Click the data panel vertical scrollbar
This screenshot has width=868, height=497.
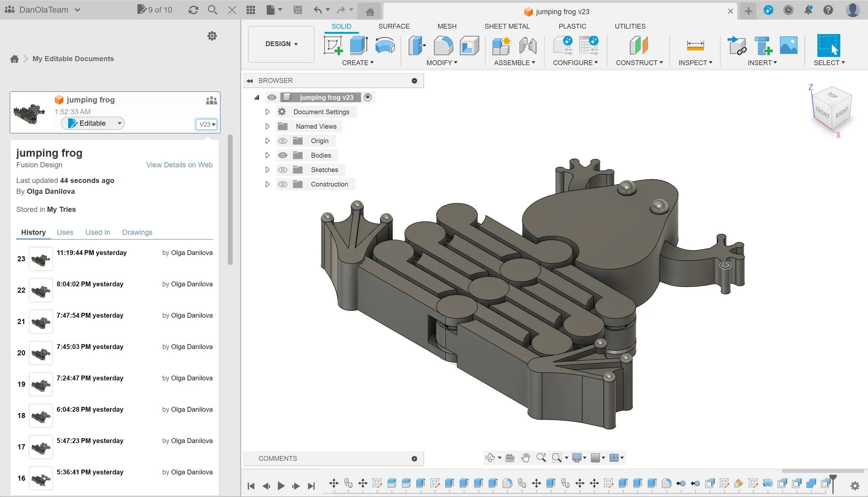click(x=230, y=200)
